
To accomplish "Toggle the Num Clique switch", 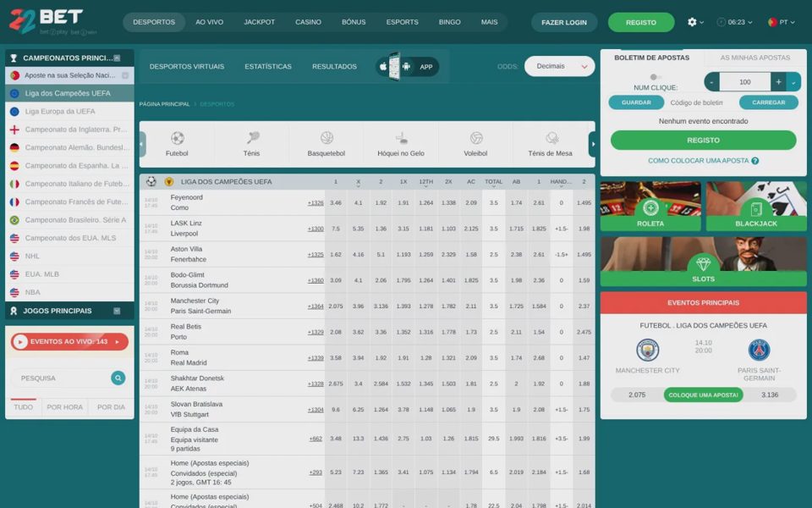I will coord(656,77).
